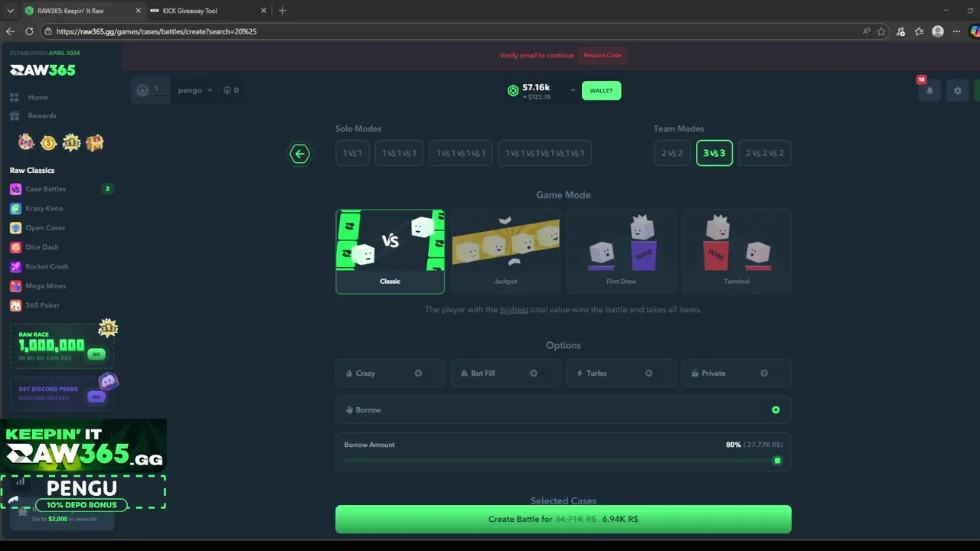
Task: Click the RAW365 logo
Action: tap(43, 70)
